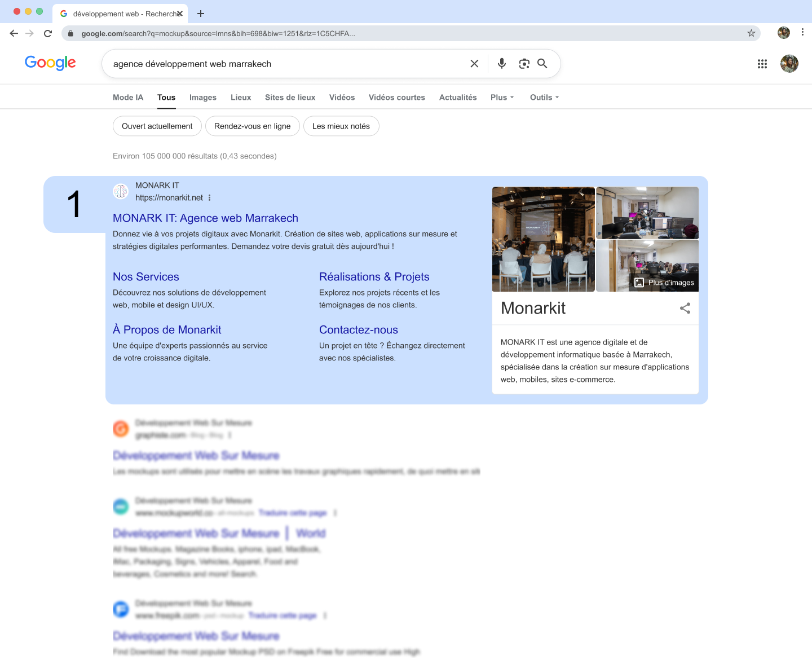Open the Sites de lieux tab
The width and height of the screenshot is (812, 665).
(x=290, y=98)
